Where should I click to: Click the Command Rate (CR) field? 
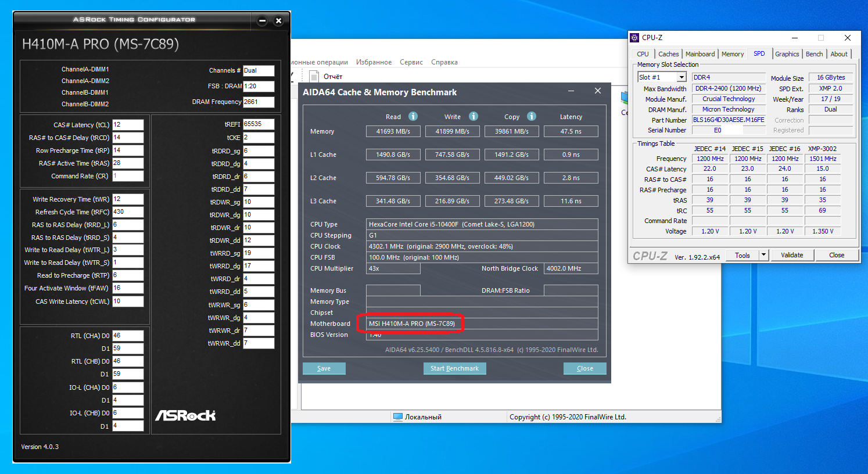tap(128, 176)
